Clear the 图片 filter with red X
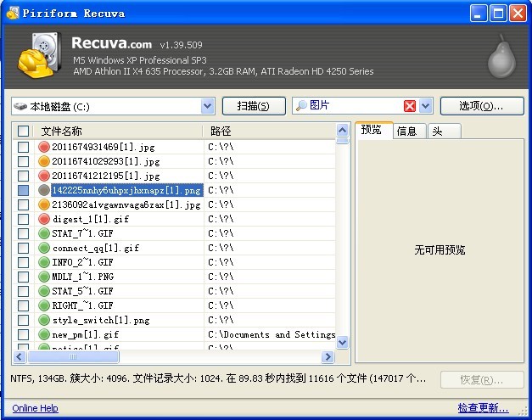Viewport: 532px width, 420px height. tap(410, 106)
